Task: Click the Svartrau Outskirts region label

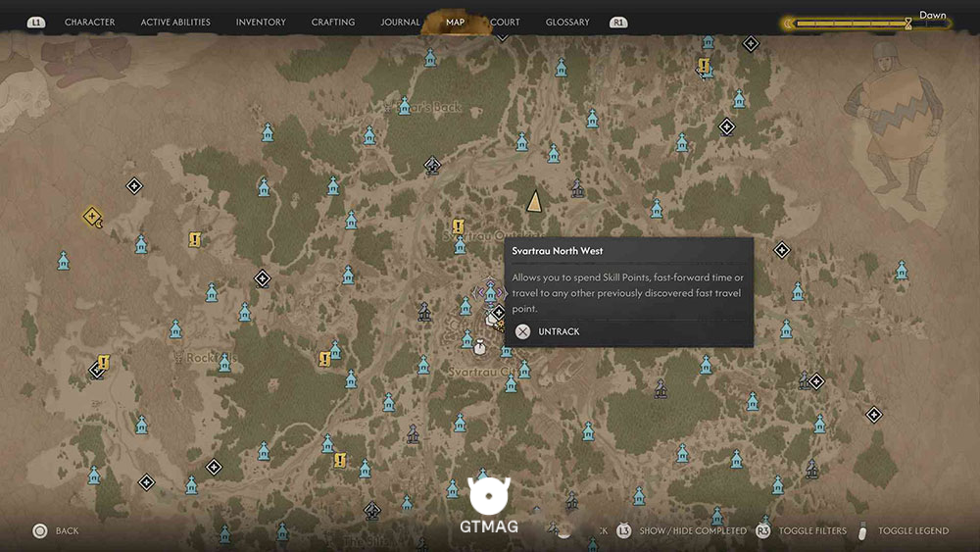Action: 493,235
